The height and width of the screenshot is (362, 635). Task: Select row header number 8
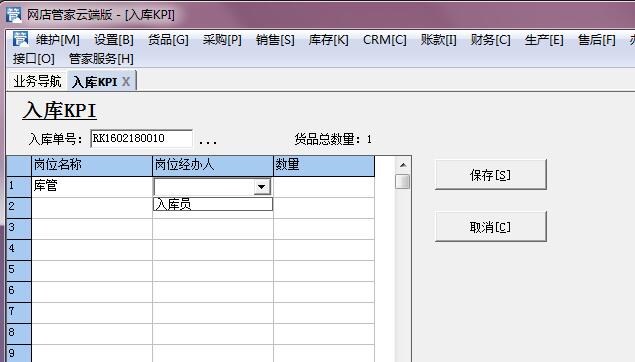pyautogui.click(x=19, y=333)
